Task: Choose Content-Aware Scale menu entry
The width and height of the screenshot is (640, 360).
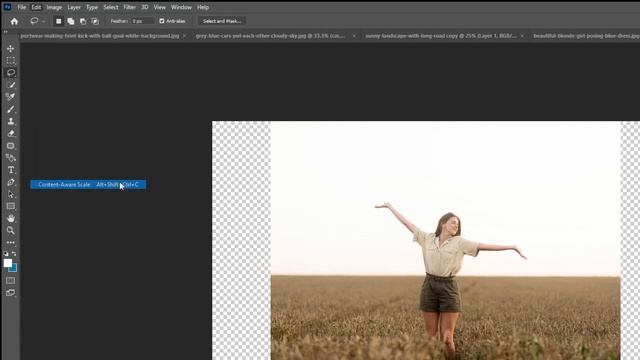Action: [88, 185]
